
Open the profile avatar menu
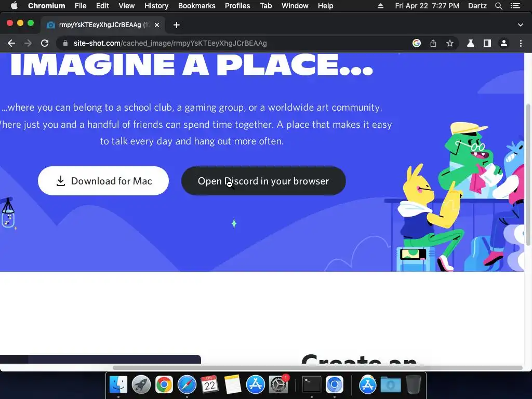click(504, 43)
